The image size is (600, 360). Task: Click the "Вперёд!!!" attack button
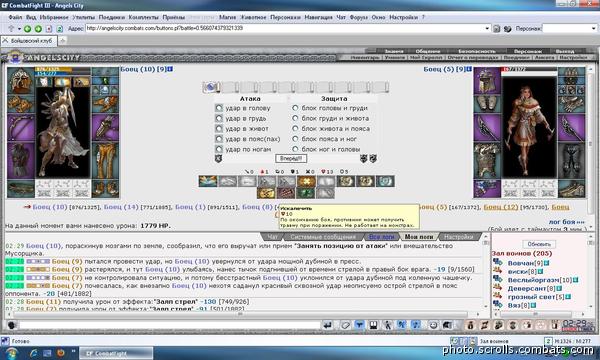coord(291,158)
